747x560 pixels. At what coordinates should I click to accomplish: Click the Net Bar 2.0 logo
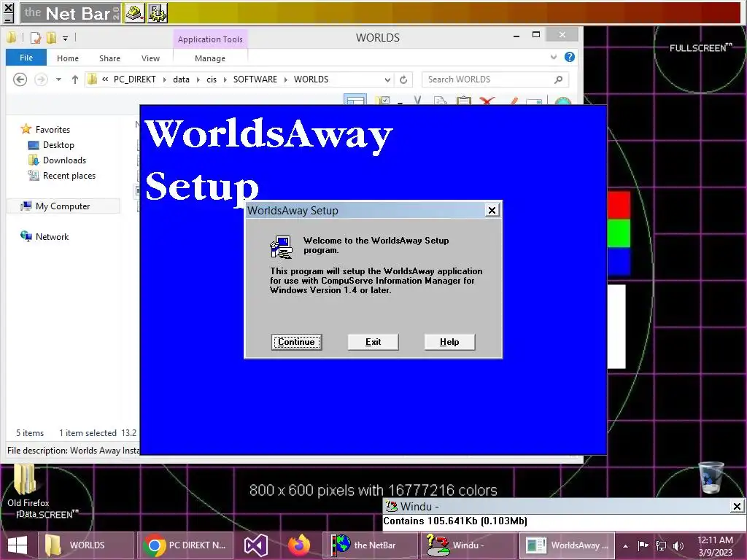(x=71, y=13)
